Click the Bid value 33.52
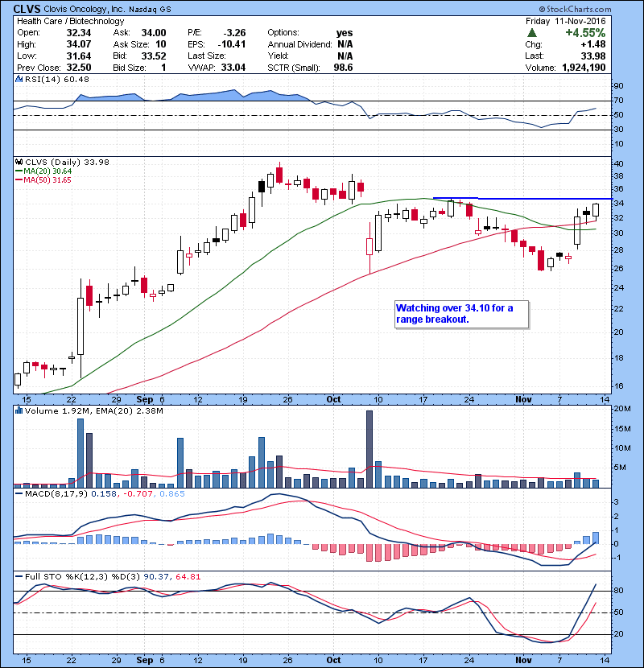The height and width of the screenshot is (668, 644). tap(154, 56)
